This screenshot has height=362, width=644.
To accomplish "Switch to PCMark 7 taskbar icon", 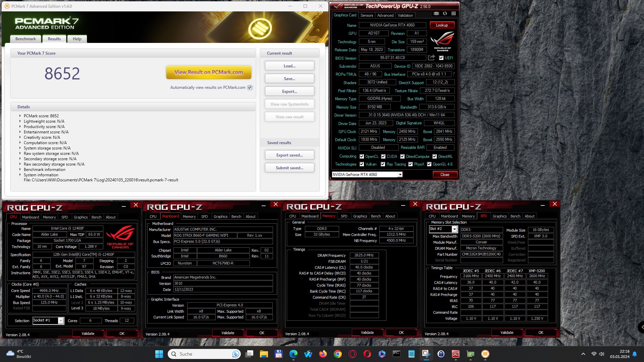I will pos(485,354).
